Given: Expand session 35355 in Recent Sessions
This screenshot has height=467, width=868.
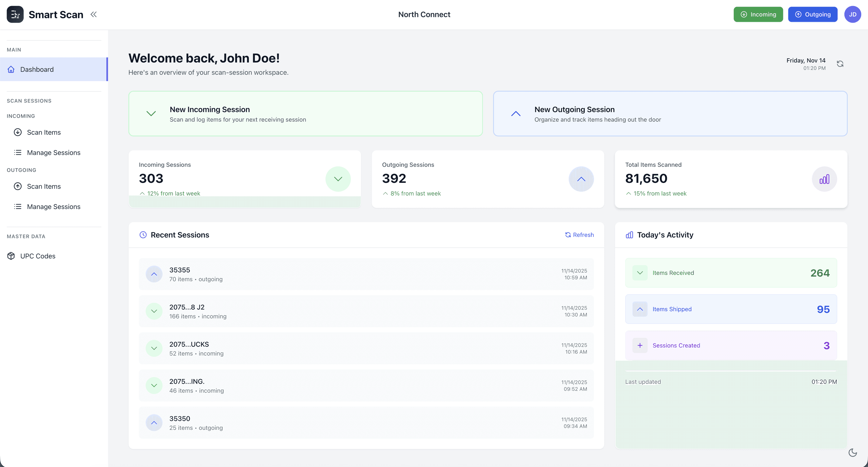Looking at the screenshot, I should [x=154, y=274].
